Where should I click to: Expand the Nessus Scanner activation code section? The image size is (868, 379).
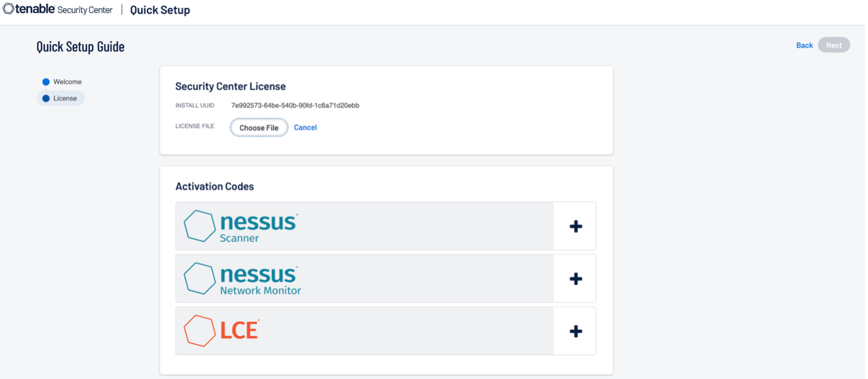(575, 226)
